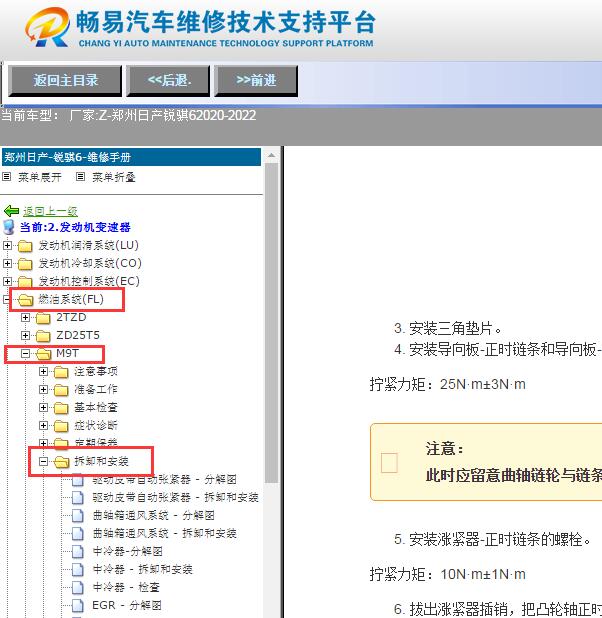Open 中冷器 - 拆卸和安装 document
The height and width of the screenshot is (618, 602).
(x=142, y=570)
